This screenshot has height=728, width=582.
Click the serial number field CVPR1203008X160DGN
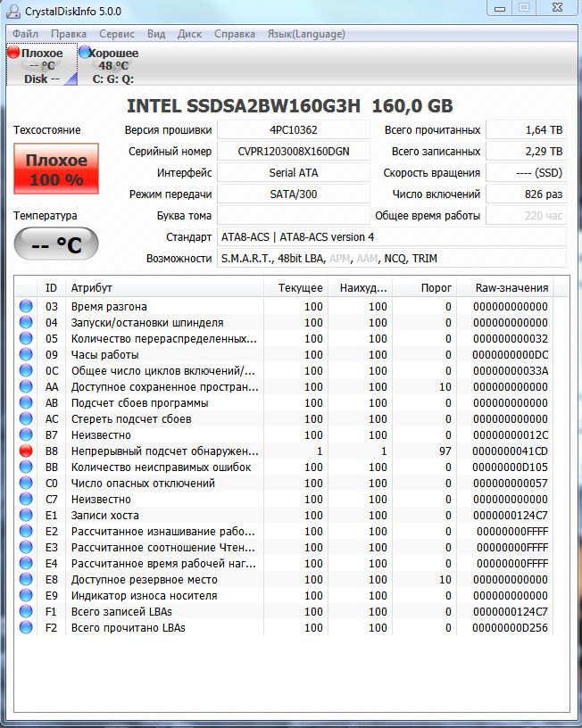pos(294,152)
